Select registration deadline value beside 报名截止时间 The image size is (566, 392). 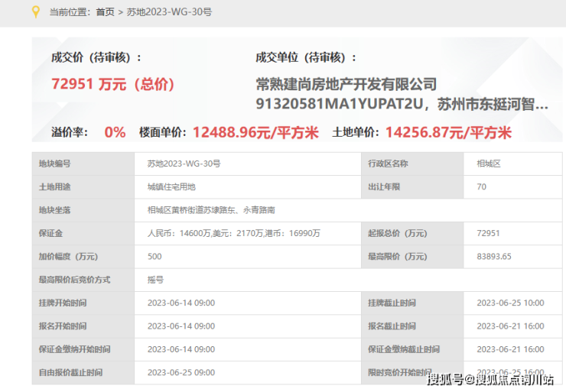(510, 326)
